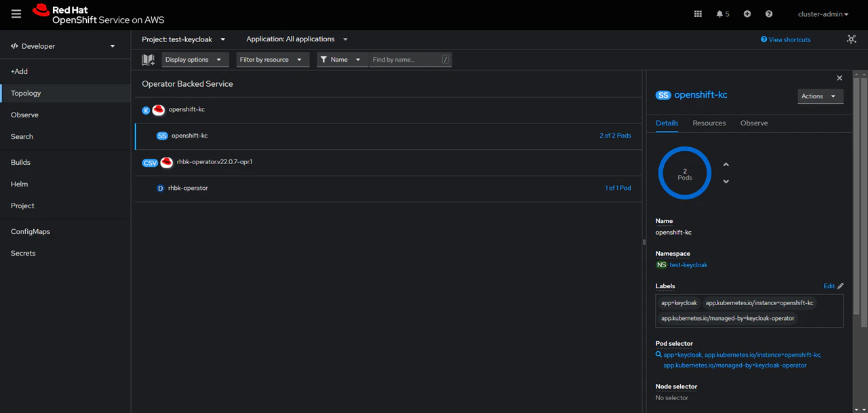The height and width of the screenshot is (413, 868).
Task: Click the managed-by=keycloak-operator label chip
Action: tap(728, 318)
